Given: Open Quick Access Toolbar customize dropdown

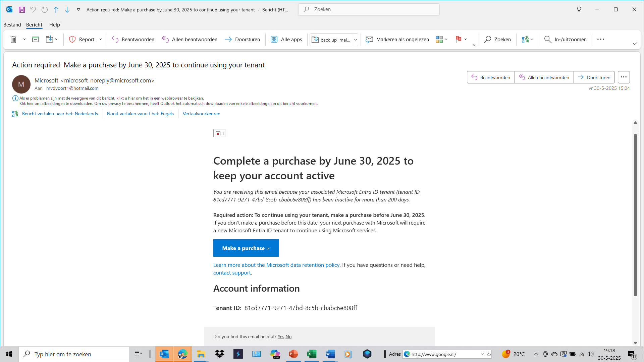Looking at the screenshot, I should [x=78, y=9].
